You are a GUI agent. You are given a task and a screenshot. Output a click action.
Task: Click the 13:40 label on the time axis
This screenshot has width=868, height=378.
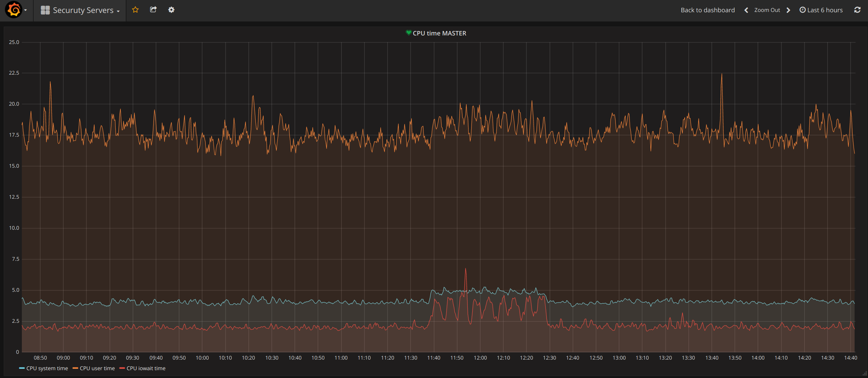click(712, 358)
